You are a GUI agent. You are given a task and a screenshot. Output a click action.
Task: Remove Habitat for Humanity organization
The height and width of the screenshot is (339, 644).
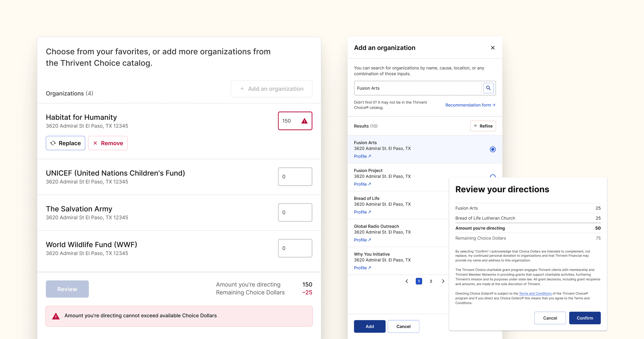(108, 143)
